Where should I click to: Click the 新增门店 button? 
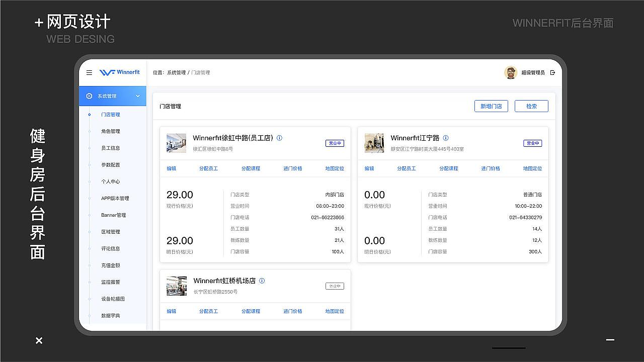tap(491, 106)
